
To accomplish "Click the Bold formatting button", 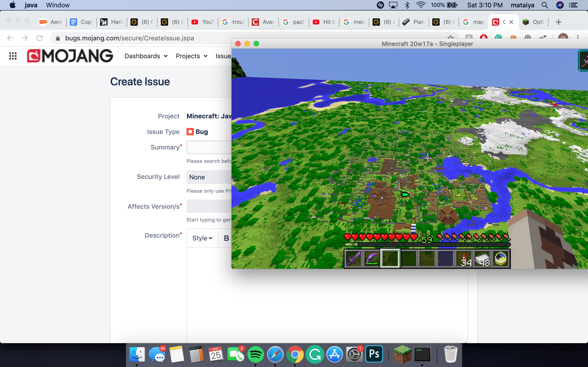I will click(x=226, y=238).
